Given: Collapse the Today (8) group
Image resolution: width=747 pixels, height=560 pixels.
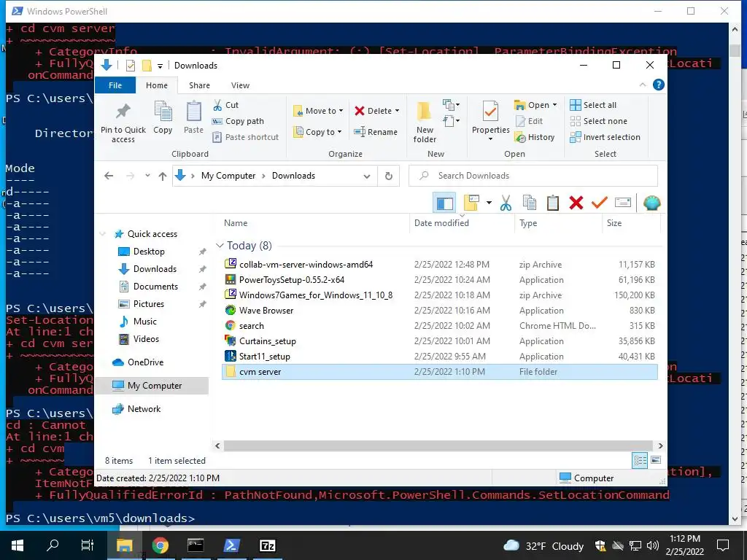Looking at the screenshot, I should point(220,246).
